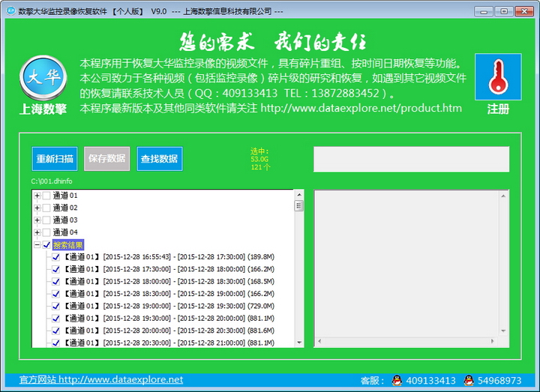This screenshot has height=392, width=540.
Task: Uncheck the 搜索结果 checkbox
Action: (x=46, y=245)
